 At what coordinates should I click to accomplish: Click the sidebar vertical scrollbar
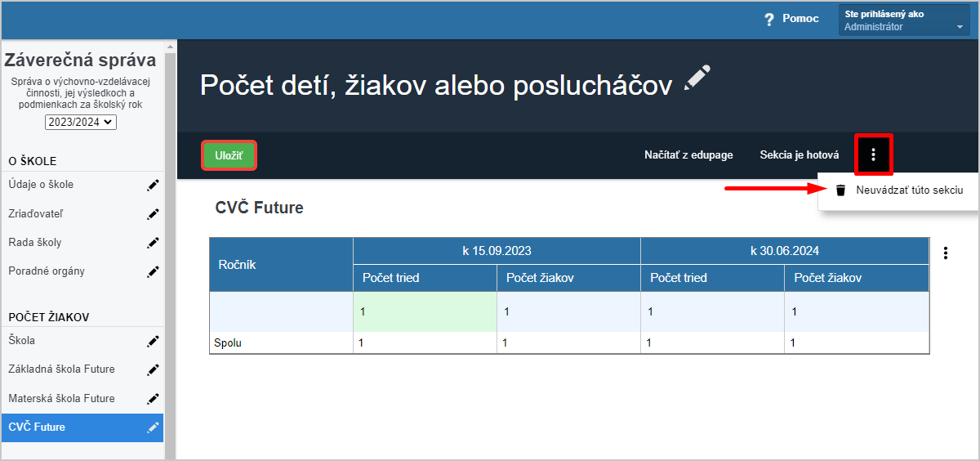[x=171, y=245]
